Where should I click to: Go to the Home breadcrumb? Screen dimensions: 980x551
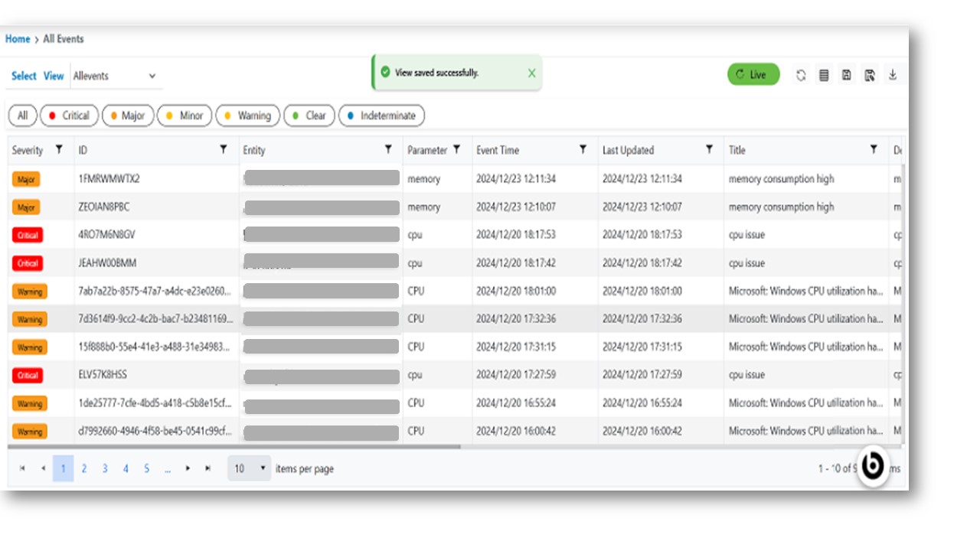click(x=18, y=39)
